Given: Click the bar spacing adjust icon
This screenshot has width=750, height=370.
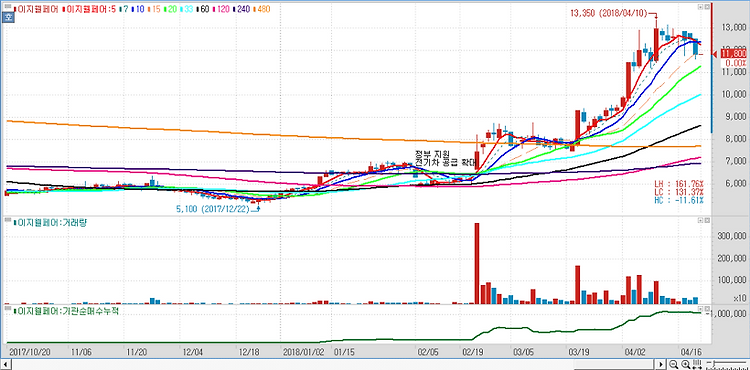Looking at the screenshot, I should (x=697, y=364).
